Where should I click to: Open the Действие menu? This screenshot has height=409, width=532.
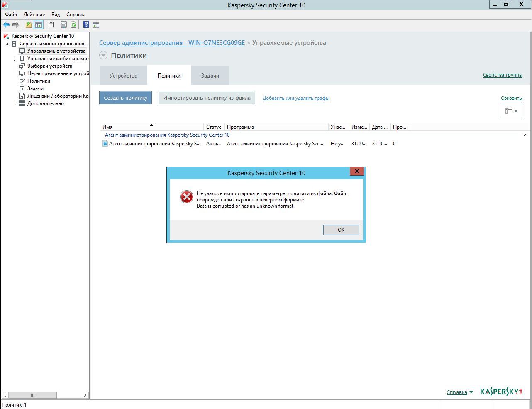point(34,15)
